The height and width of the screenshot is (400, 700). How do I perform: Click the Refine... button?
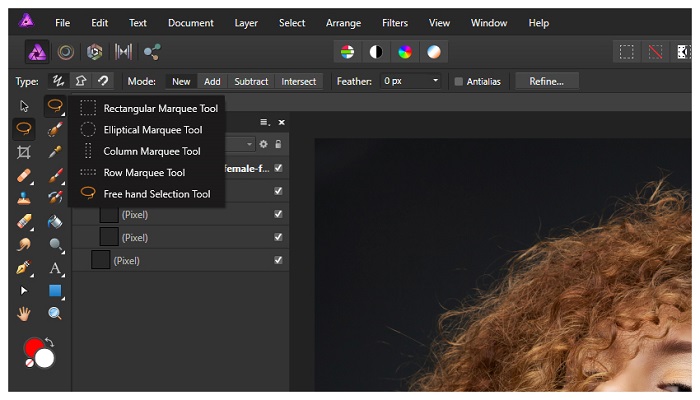point(546,81)
